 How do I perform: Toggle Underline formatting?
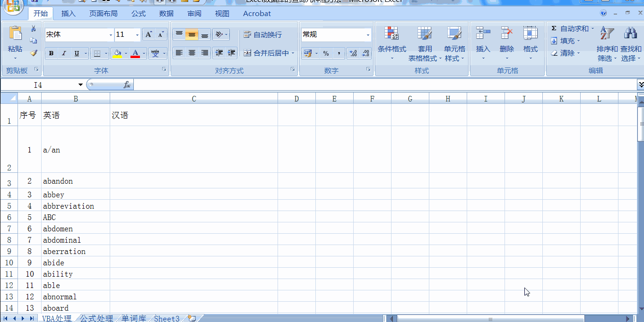point(77,53)
